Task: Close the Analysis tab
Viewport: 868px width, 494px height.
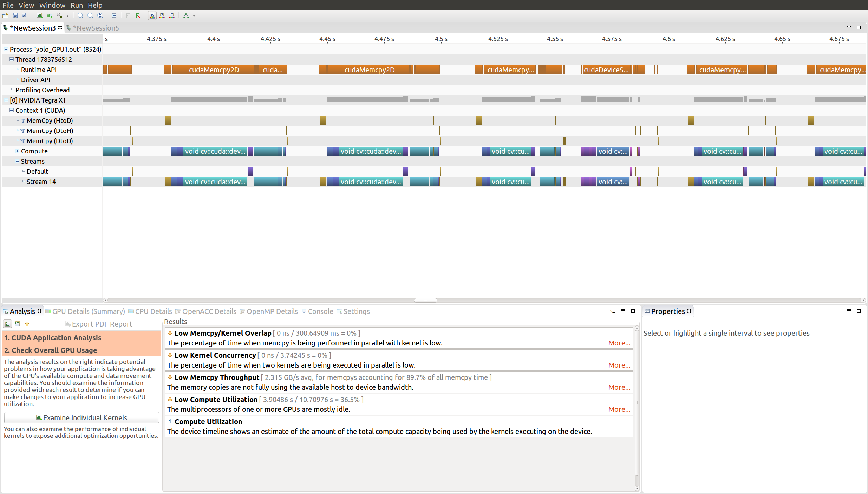Action: point(39,311)
